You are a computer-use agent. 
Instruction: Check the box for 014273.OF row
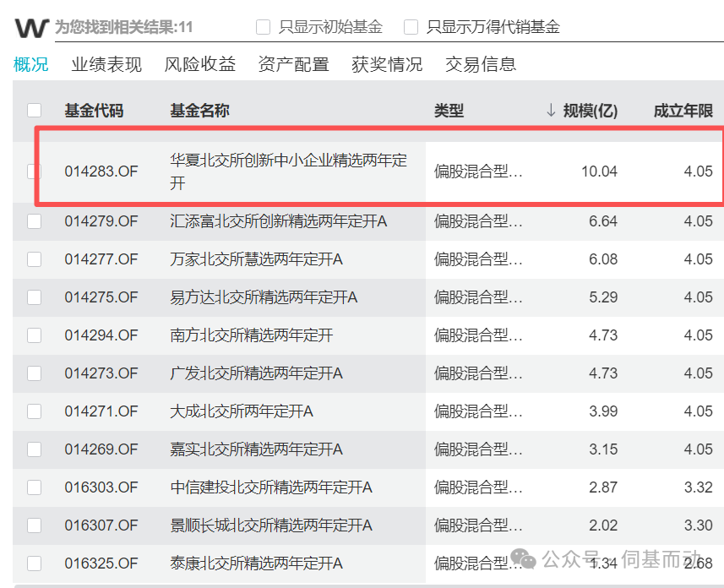tap(34, 373)
